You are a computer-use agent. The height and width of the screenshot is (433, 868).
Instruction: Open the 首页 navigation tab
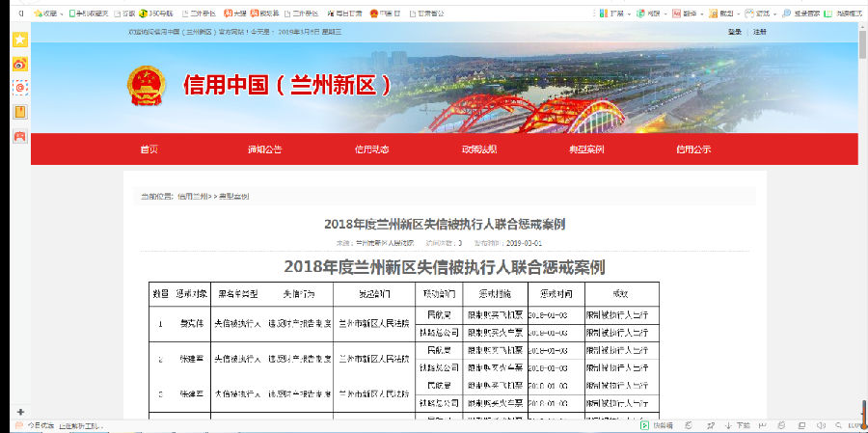pyautogui.click(x=149, y=149)
